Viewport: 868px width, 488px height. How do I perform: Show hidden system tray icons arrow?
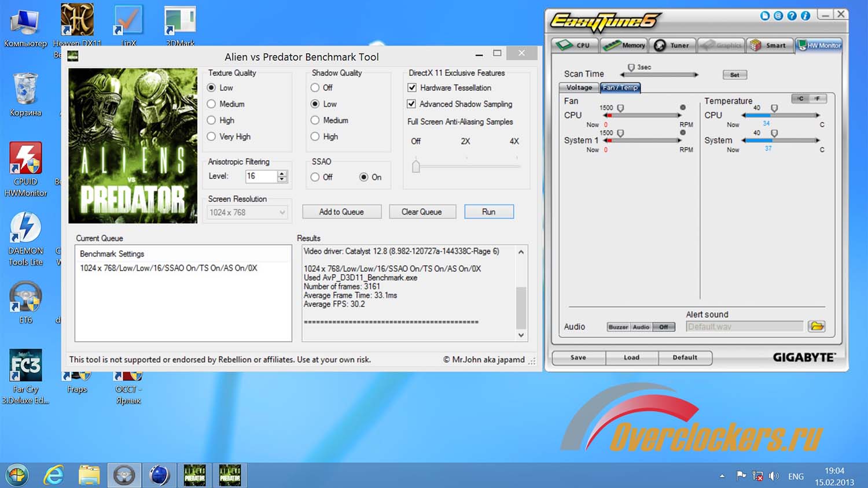click(x=722, y=476)
